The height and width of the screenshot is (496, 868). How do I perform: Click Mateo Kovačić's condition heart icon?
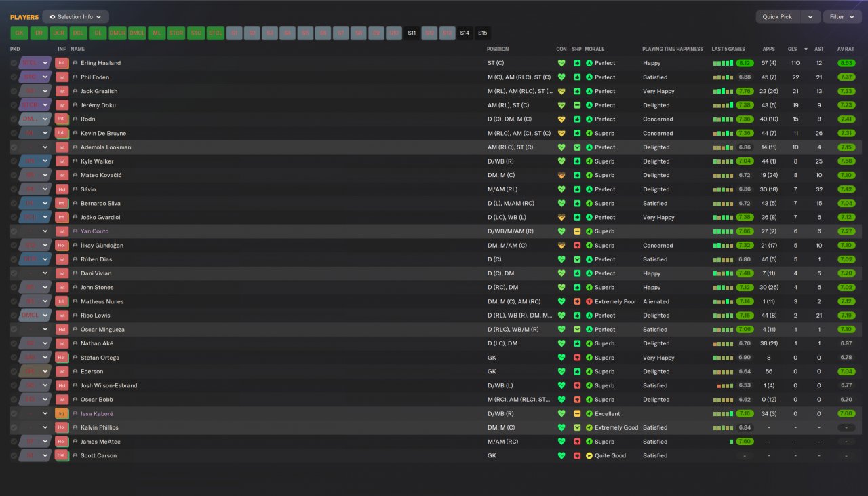pos(561,175)
